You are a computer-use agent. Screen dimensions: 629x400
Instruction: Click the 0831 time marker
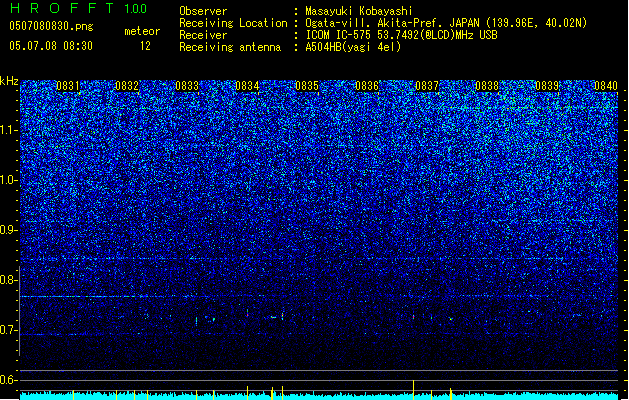(67, 86)
